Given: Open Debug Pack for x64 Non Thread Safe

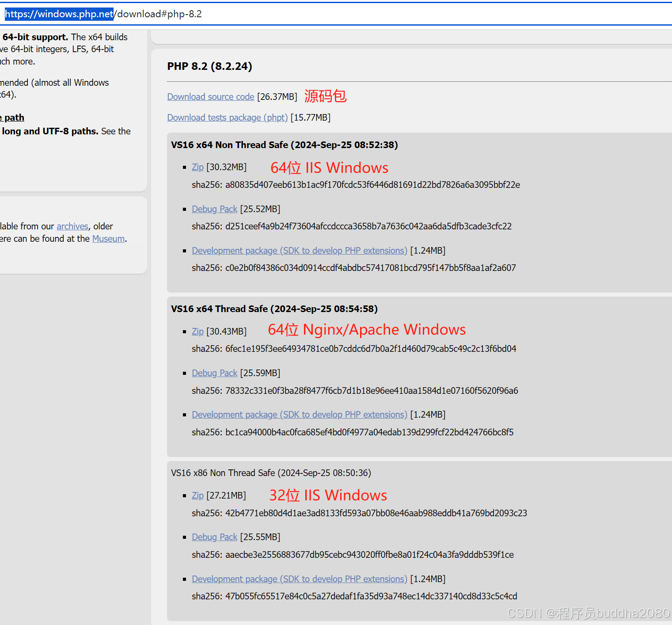Looking at the screenshot, I should pyautogui.click(x=214, y=209).
